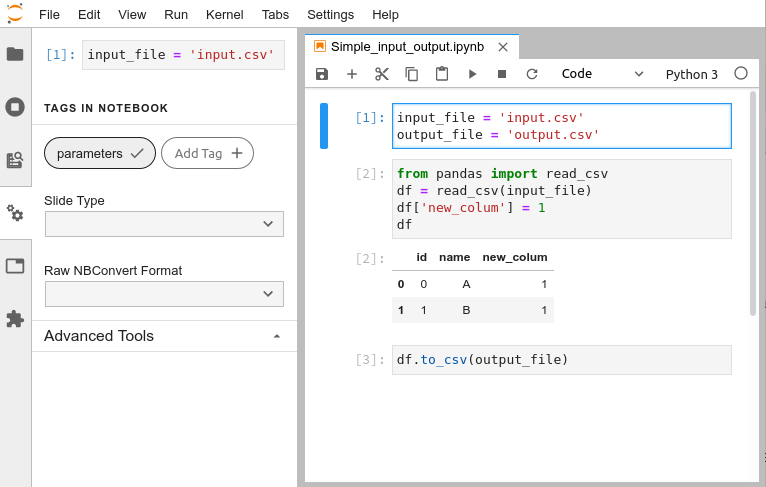Click inside the df.to_csv code cell
Image resolution: width=766 pixels, height=487 pixels.
562,360
